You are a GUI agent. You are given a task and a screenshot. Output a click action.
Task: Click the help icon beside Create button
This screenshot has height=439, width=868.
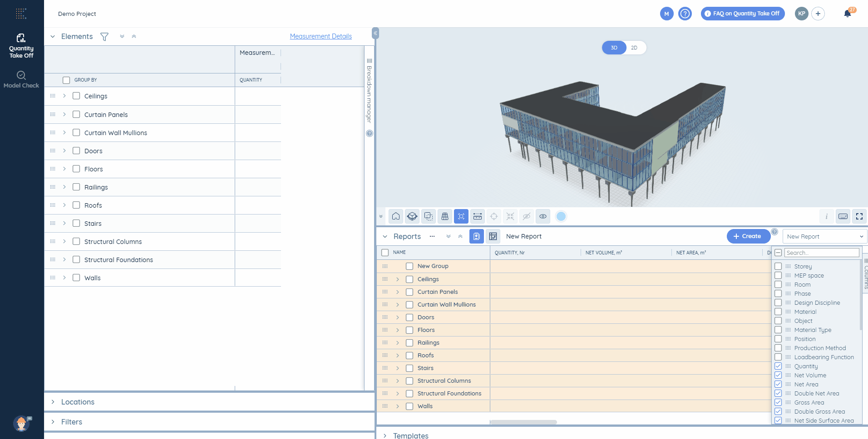[x=775, y=232]
